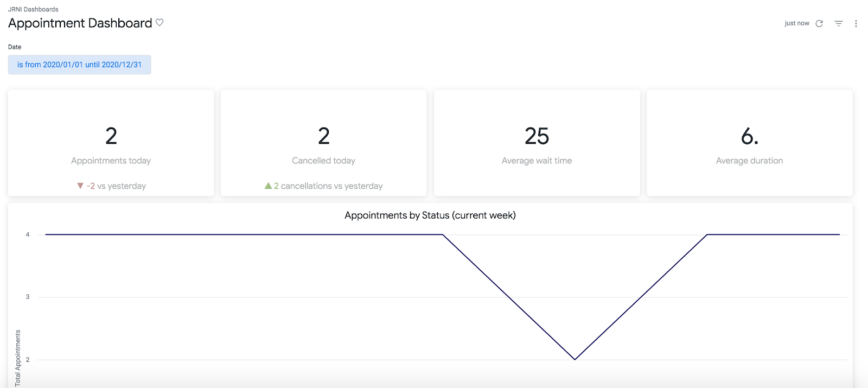The height and width of the screenshot is (388, 868).
Task: Favorite the dashboard with the heart icon
Action: click(x=159, y=22)
